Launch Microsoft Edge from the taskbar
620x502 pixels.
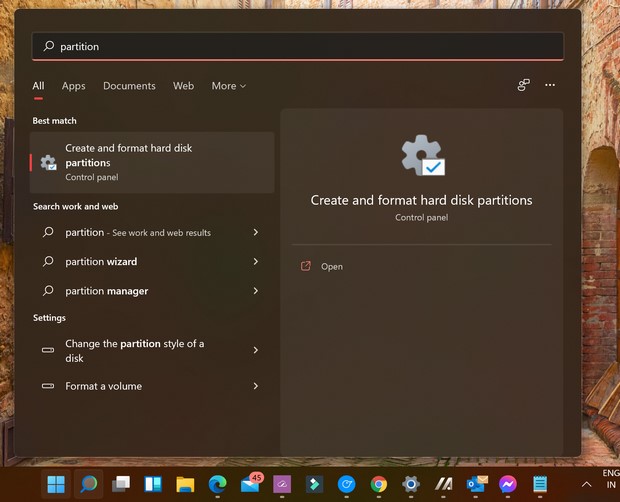point(217,485)
